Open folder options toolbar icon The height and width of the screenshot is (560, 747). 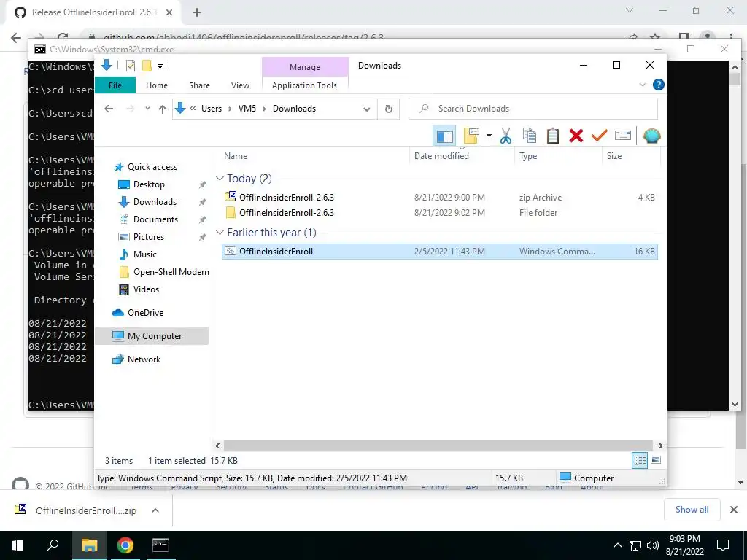pos(471,136)
